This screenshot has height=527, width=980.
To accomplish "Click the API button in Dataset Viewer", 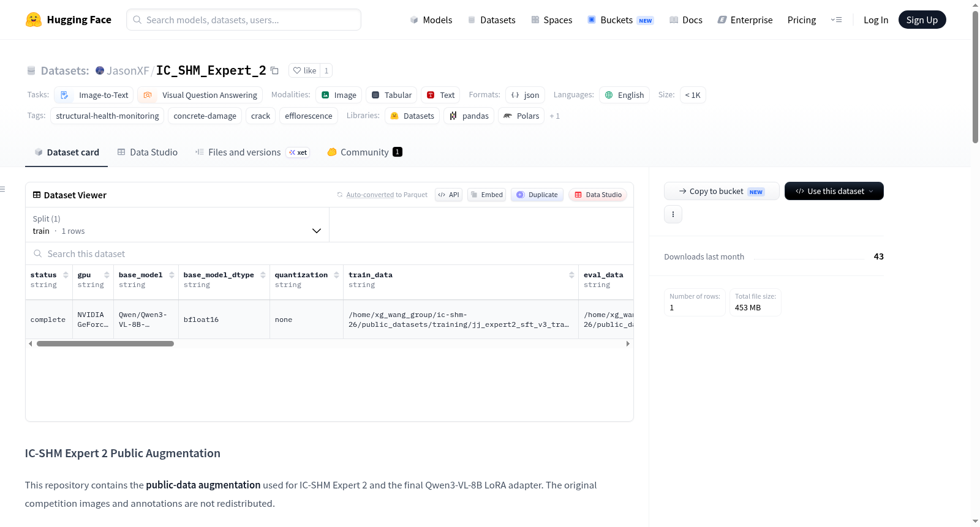I will coord(448,195).
